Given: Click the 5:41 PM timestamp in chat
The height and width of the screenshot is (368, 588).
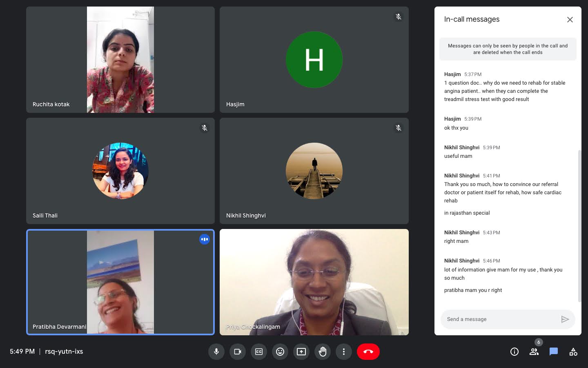Looking at the screenshot, I should coord(492,176).
